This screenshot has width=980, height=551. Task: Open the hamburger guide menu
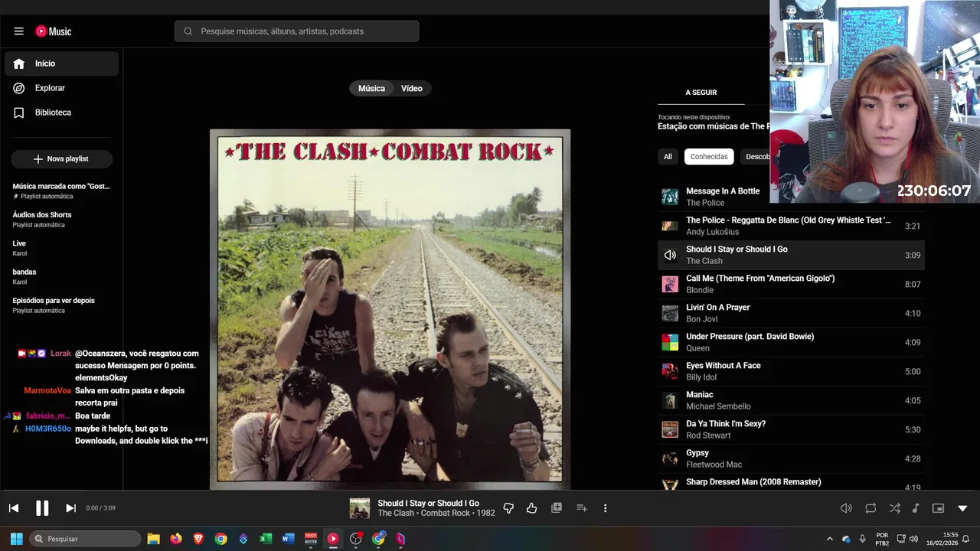(x=18, y=31)
